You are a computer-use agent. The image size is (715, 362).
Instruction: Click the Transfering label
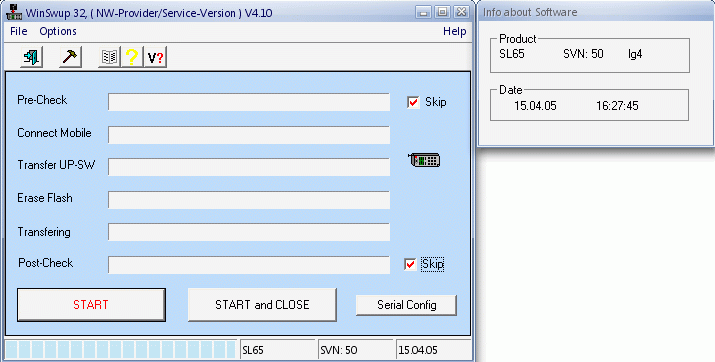(x=44, y=232)
